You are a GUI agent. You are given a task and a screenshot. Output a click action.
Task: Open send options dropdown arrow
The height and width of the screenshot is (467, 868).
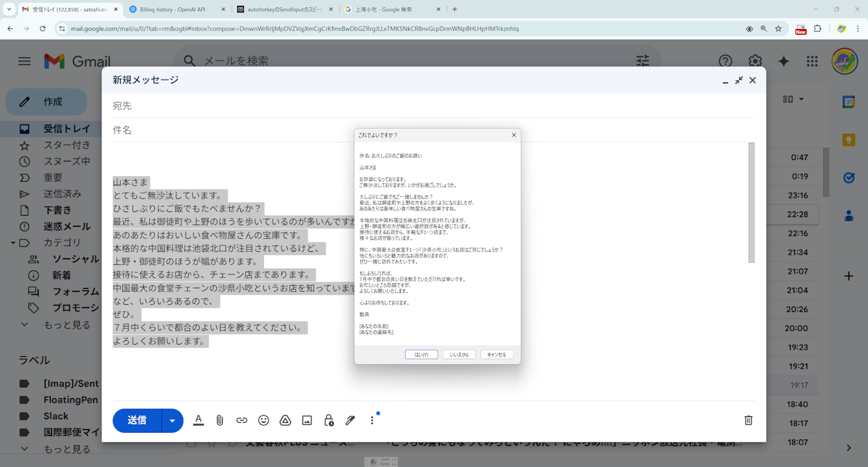coord(172,421)
